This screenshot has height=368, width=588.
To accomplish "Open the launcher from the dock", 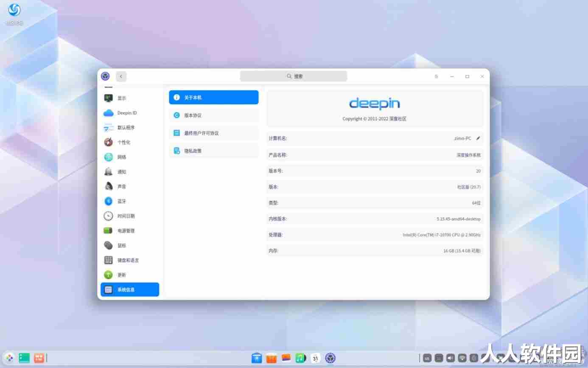I will 9,358.
